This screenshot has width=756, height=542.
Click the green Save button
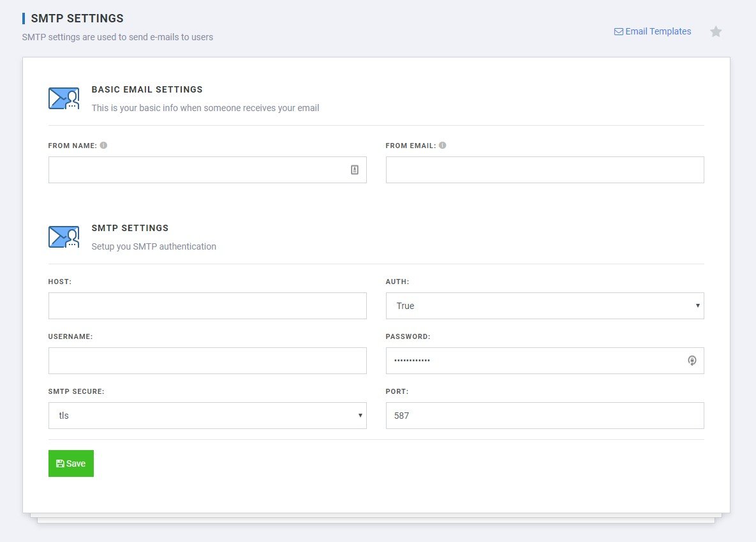pyautogui.click(x=71, y=463)
